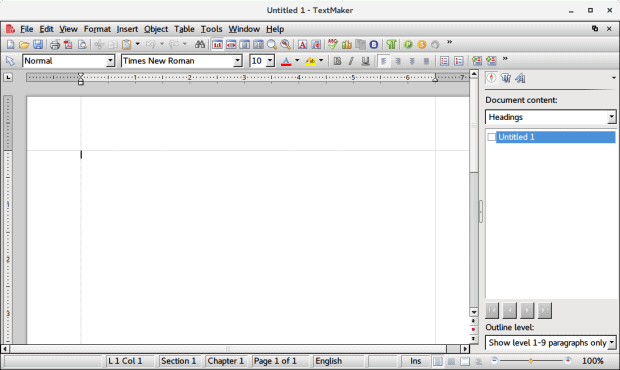Open print preview icon in toolbar
This screenshot has width=620, height=370.
coord(82,44)
